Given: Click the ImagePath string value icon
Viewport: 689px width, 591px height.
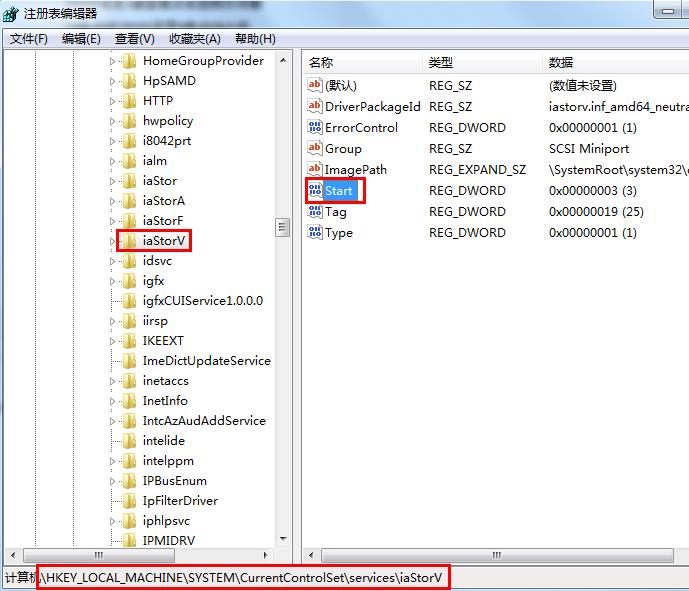Looking at the screenshot, I should pos(315,169).
